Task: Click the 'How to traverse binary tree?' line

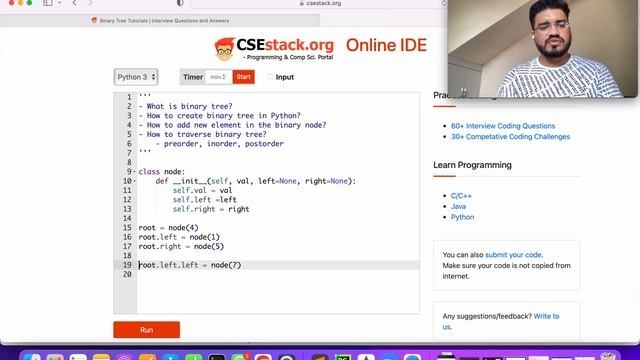Action: 202,135
